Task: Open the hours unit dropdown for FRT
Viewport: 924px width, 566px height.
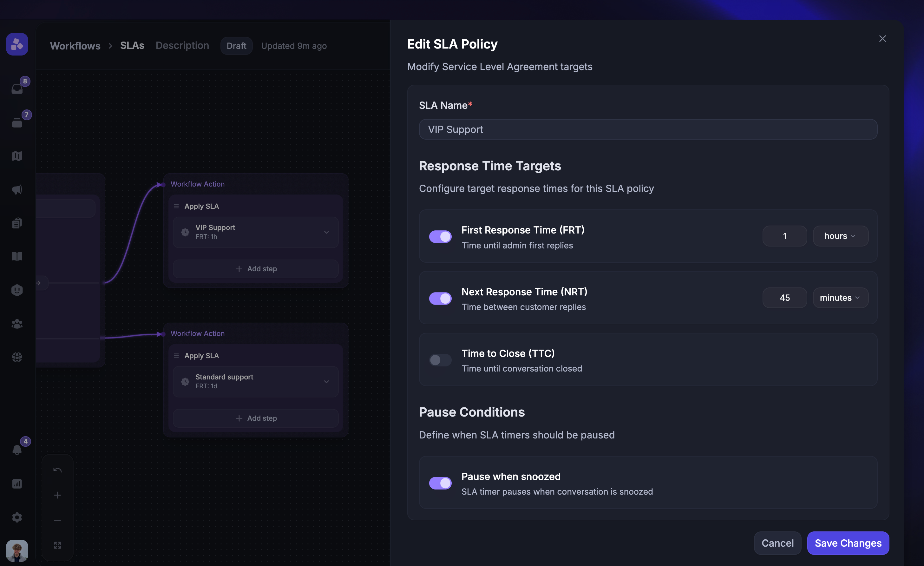Action: (x=840, y=236)
